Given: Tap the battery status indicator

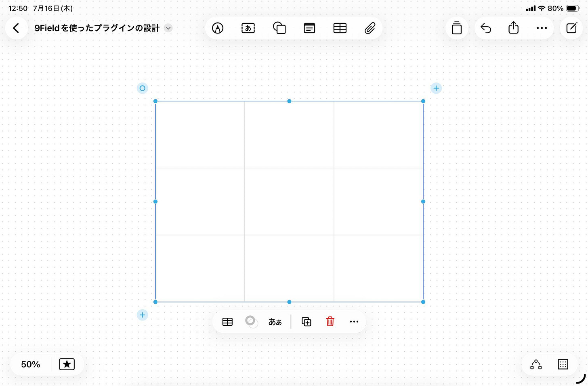Looking at the screenshot, I should [573, 8].
